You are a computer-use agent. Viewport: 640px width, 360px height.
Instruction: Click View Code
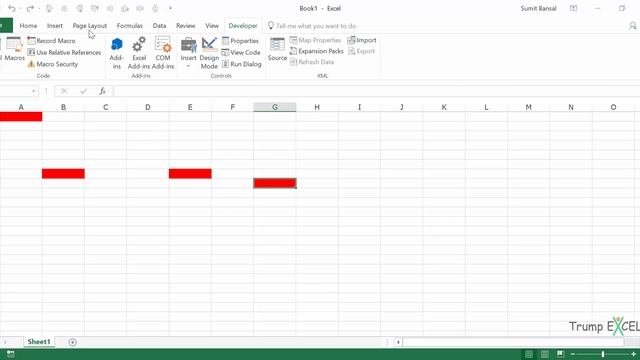click(x=241, y=52)
